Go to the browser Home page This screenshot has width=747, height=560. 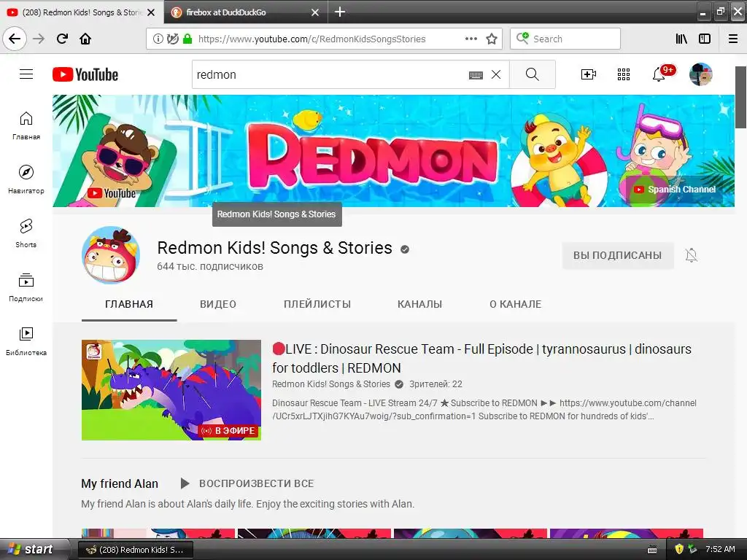pos(85,39)
